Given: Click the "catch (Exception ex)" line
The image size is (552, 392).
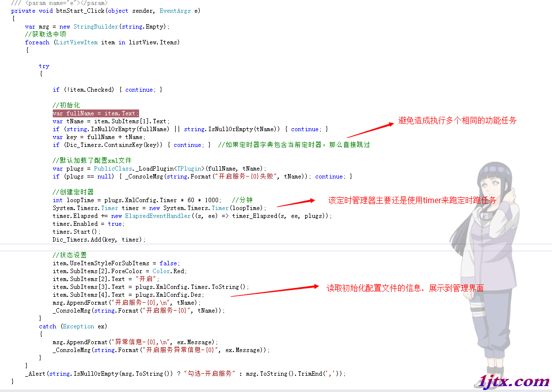Looking at the screenshot, I should (x=73, y=326).
